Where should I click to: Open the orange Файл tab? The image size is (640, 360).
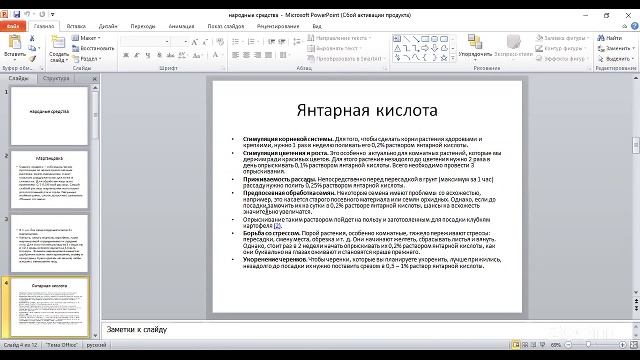pyautogui.click(x=13, y=26)
